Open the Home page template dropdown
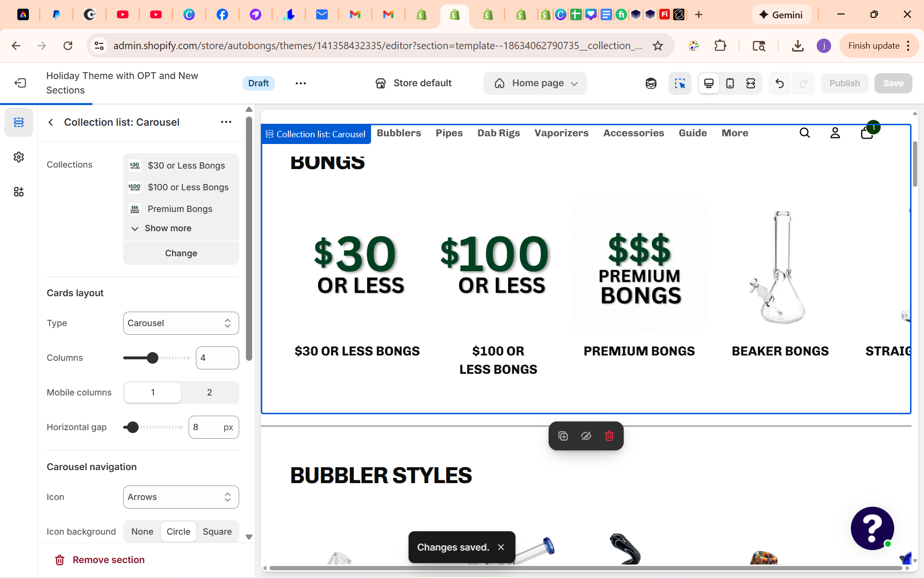 coord(535,83)
